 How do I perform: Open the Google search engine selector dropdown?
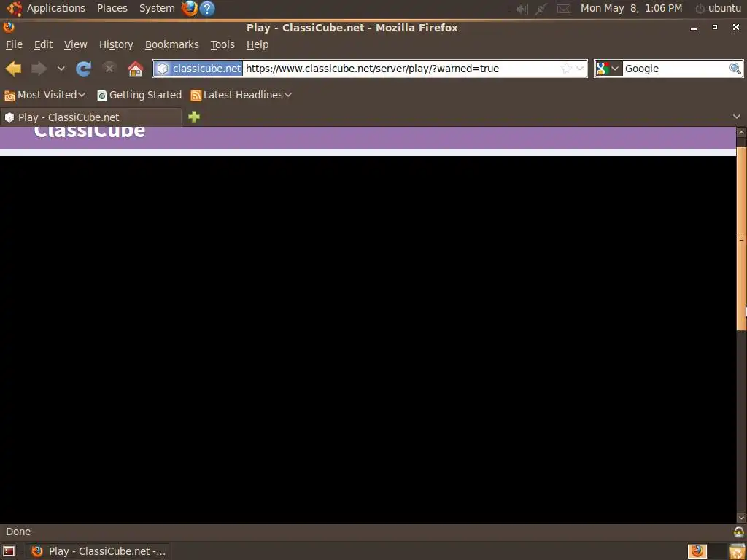click(609, 69)
